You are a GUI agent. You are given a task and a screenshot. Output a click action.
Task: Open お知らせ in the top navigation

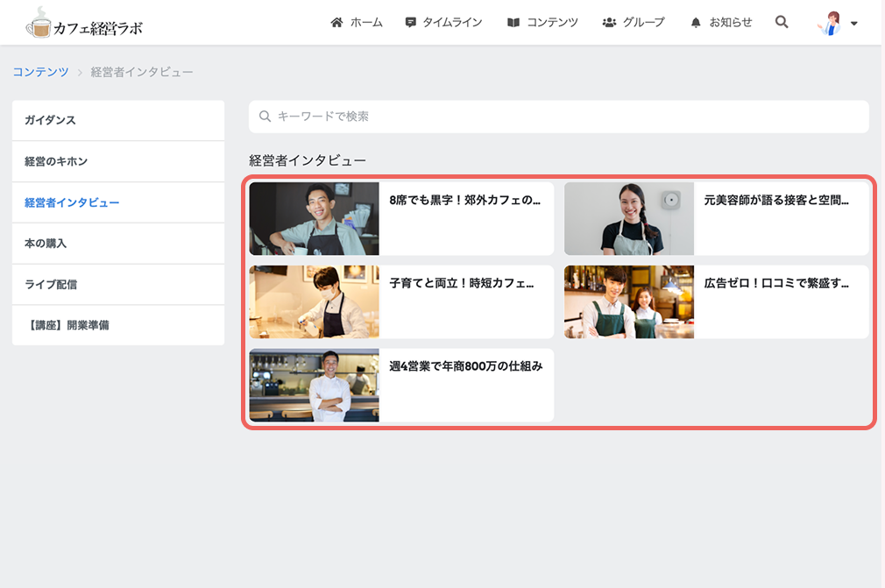731,23
